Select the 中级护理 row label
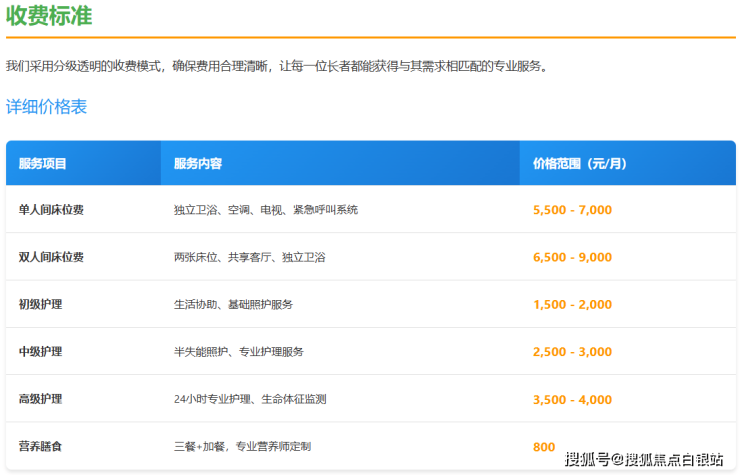 [x=40, y=352]
